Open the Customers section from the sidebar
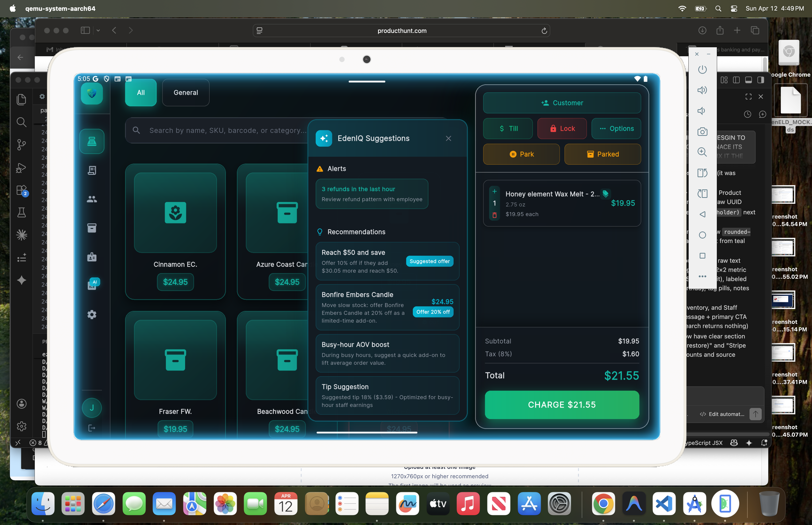The height and width of the screenshot is (525, 812). [x=92, y=200]
